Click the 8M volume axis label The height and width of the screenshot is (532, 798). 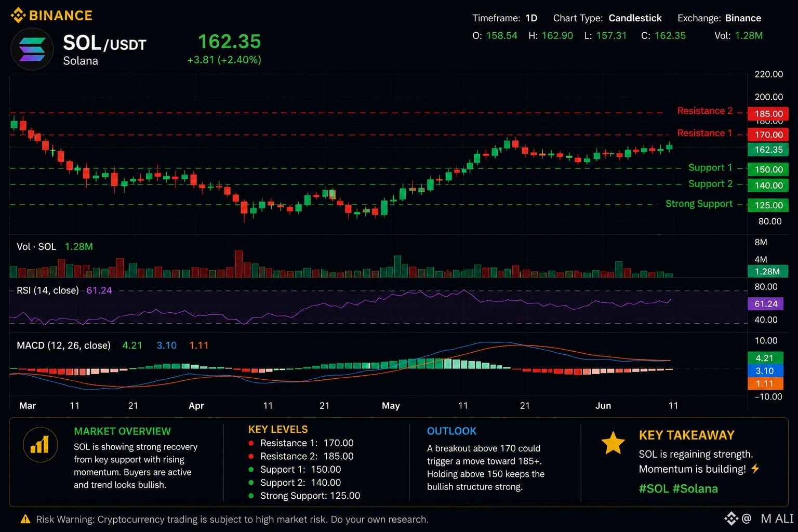point(761,242)
